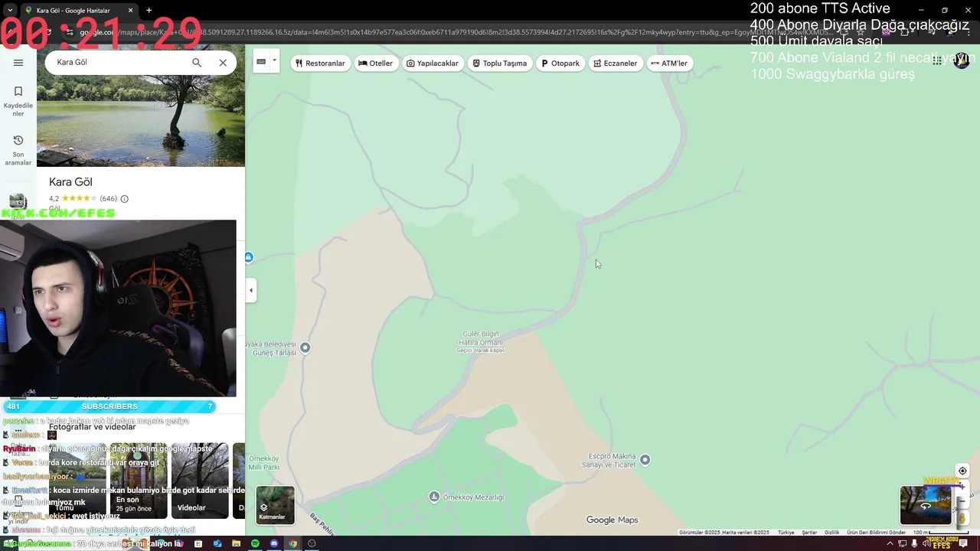The image size is (980, 551).
Task: Open the Gizlilik privacy link
Action: tap(831, 532)
